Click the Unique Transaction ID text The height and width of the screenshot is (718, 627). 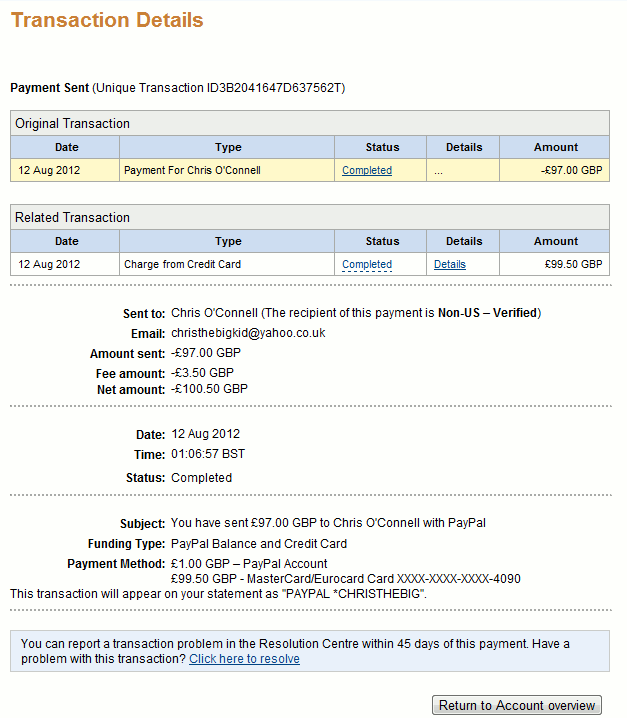pos(219,88)
